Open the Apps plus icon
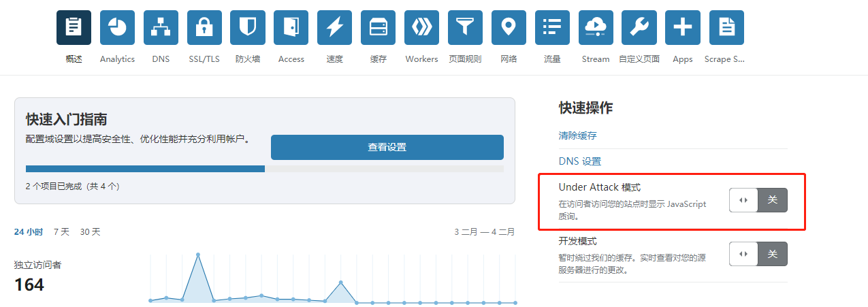Viewport: 868px width, 307px height. click(x=682, y=28)
